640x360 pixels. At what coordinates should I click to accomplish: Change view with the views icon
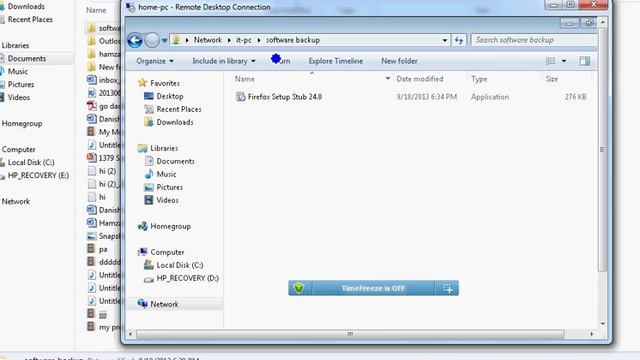click(550, 61)
